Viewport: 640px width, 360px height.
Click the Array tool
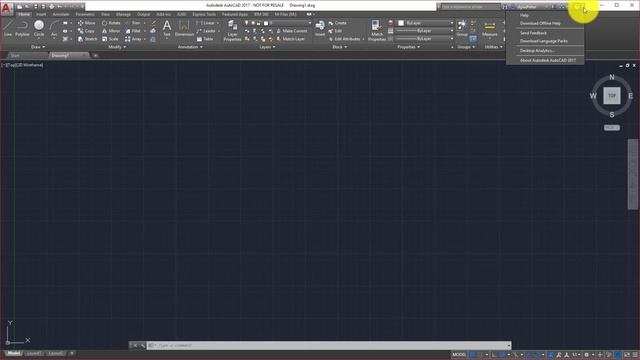[x=133, y=39]
